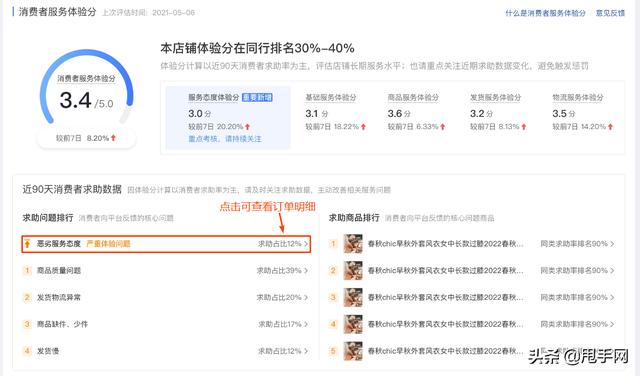Screen dimensions: 640x376
Task: Expand 商品质量问题 求助占比39% chevron
Action: tap(306, 271)
